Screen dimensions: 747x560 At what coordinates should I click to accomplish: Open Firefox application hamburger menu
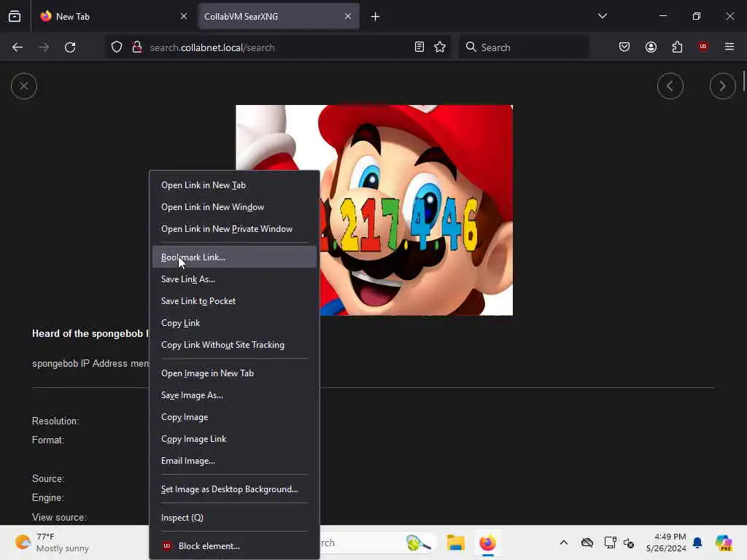[x=729, y=47]
